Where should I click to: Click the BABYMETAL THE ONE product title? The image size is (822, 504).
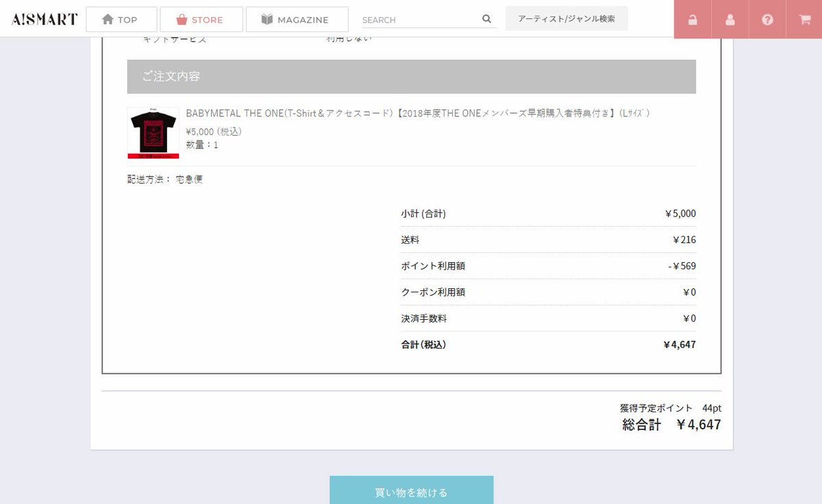(x=418, y=113)
